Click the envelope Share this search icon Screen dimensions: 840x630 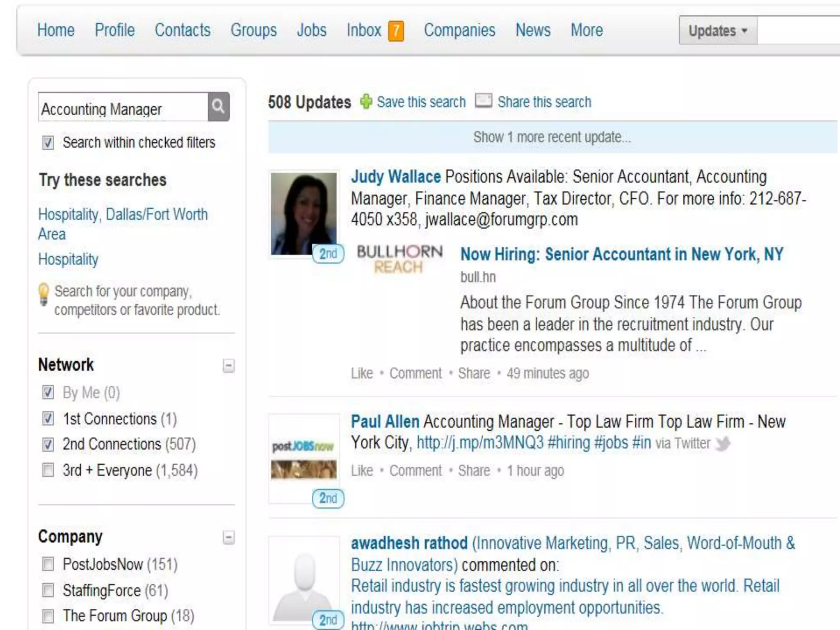[x=483, y=100]
